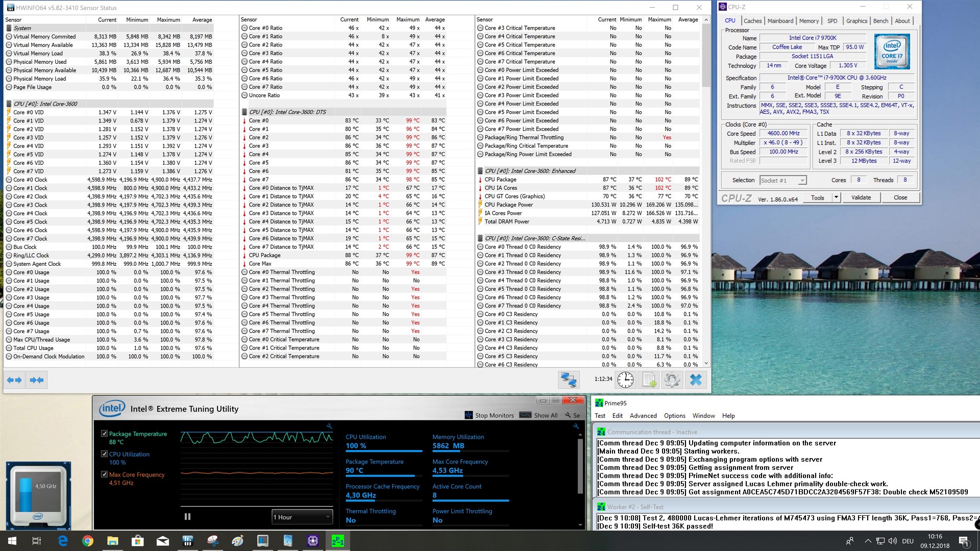Click the HWiNFO shrink columns arrows icon
The image size is (980, 551).
point(37,380)
